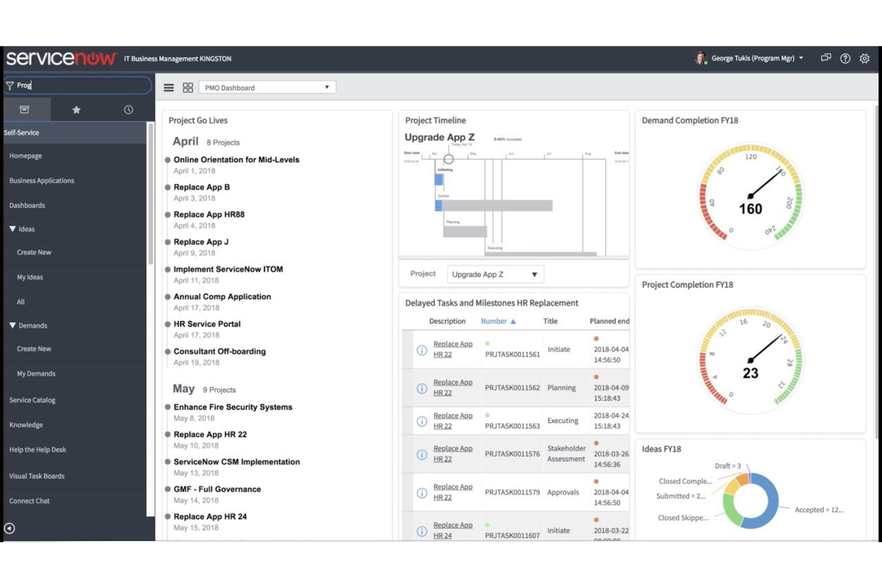Open Help the Help Desk module

click(38, 450)
